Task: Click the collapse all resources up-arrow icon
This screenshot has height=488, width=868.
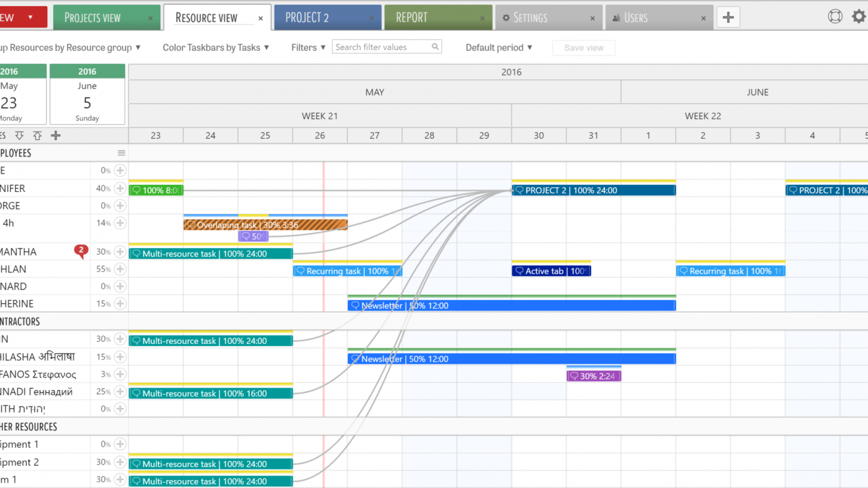Action: (x=37, y=135)
